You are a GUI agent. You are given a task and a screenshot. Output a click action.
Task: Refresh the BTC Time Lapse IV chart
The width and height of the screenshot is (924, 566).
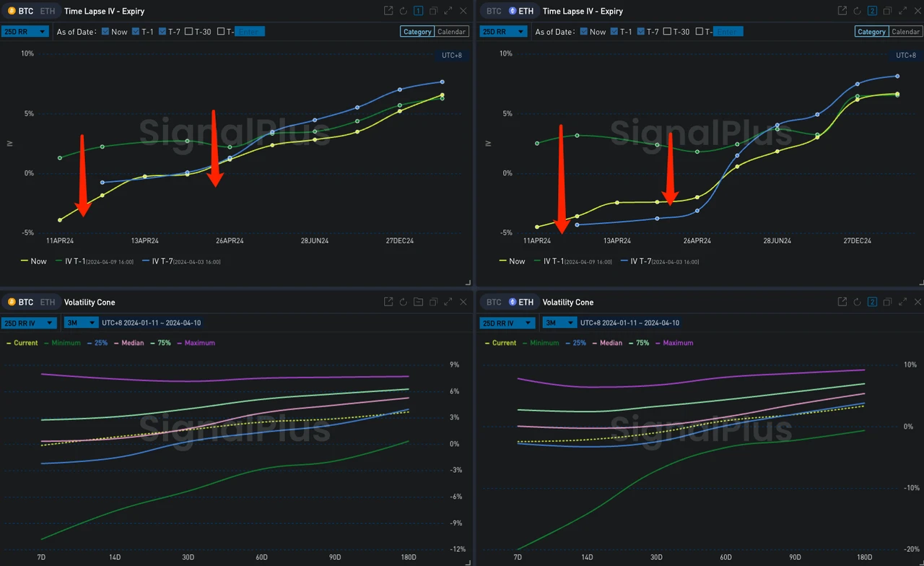(x=403, y=11)
